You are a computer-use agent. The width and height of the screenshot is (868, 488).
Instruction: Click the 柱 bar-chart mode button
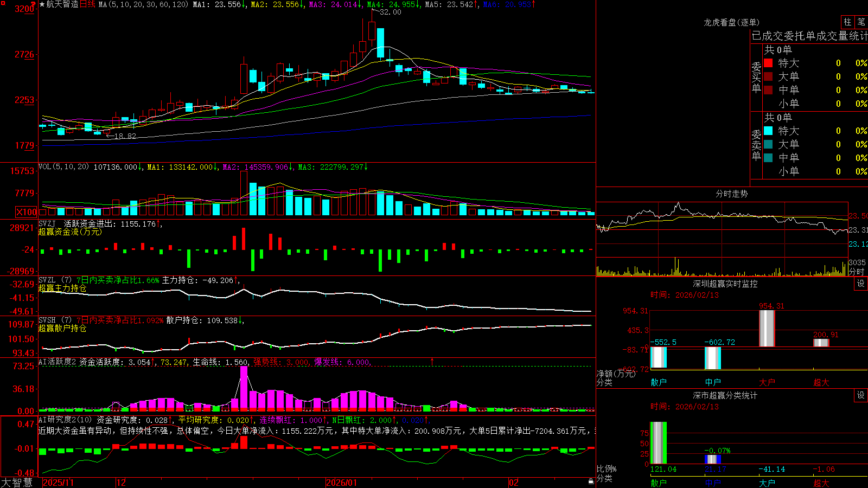point(847,22)
